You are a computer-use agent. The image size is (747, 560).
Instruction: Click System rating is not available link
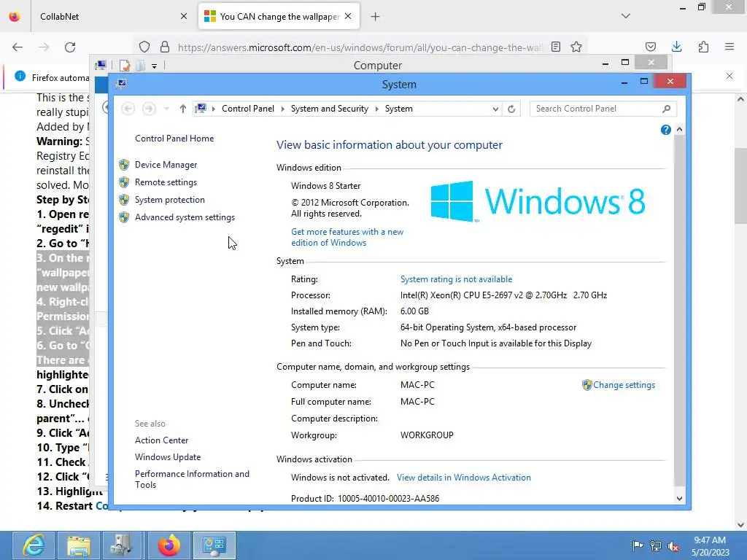coord(456,279)
